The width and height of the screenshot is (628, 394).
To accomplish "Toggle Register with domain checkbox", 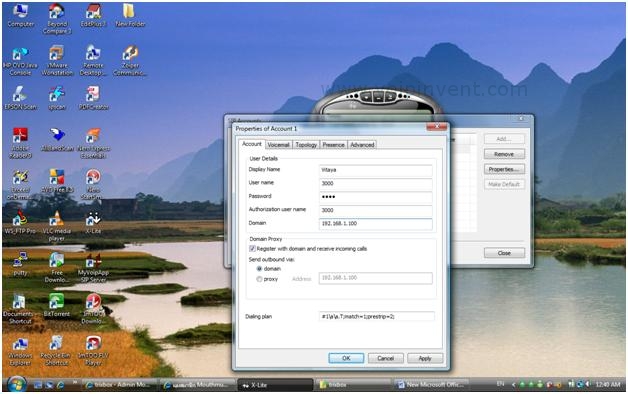I will 252,249.
